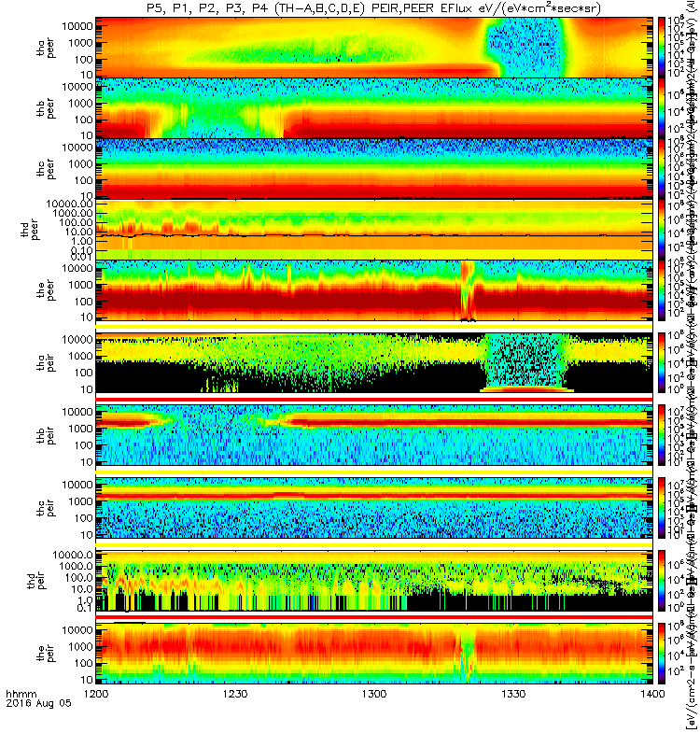Select the 'tha peir' y-axis label
Screen dimensions: 700x747
46,363
